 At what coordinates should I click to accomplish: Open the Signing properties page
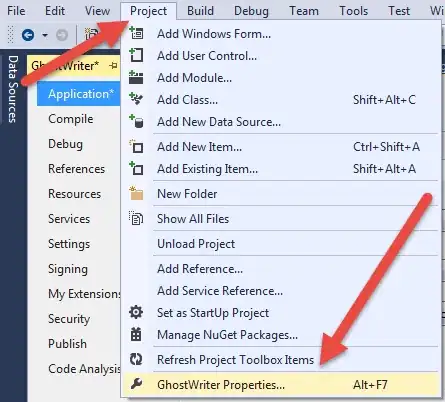(68, 269)
